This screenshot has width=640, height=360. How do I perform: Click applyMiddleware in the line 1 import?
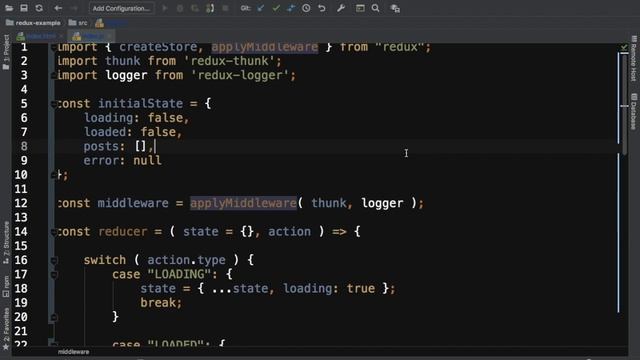(x=264, y=47)
